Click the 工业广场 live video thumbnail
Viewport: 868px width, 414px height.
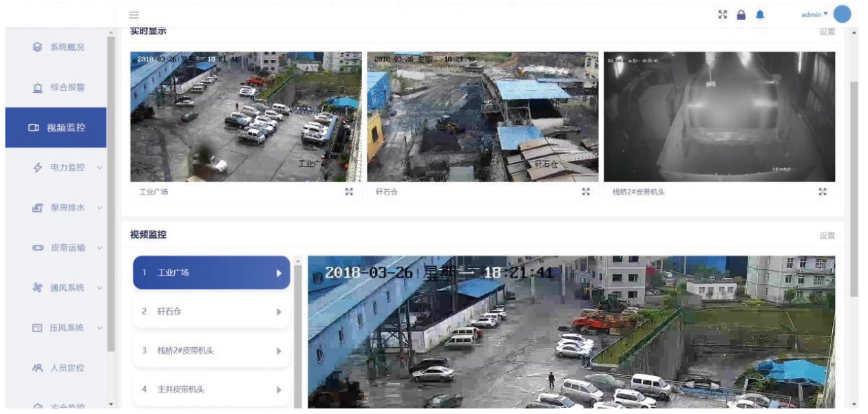[246, 116]
